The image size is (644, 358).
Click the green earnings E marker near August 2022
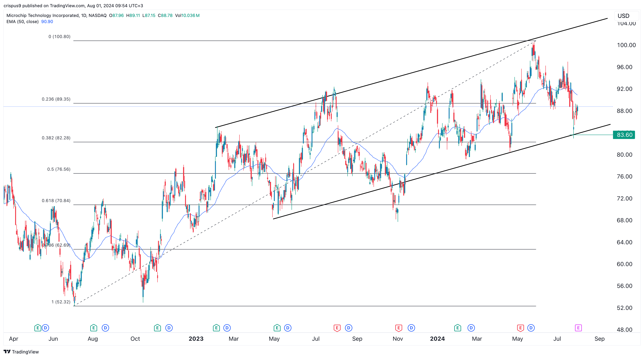point(94,328)
